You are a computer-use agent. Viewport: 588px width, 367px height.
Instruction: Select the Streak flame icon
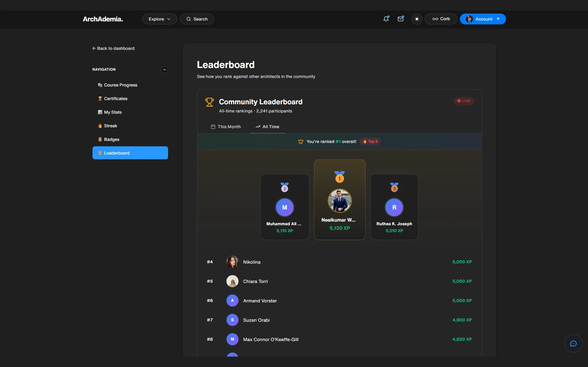point(100,126)
